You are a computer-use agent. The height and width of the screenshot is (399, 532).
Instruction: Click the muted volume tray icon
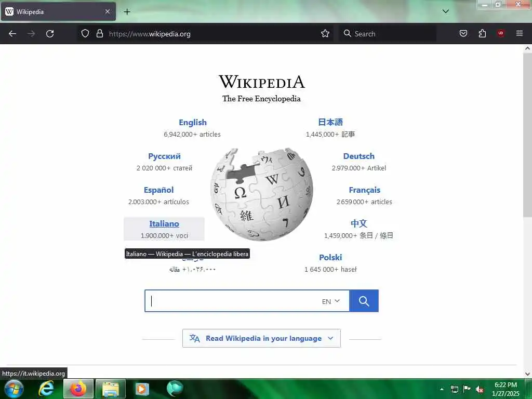point(480,389)
